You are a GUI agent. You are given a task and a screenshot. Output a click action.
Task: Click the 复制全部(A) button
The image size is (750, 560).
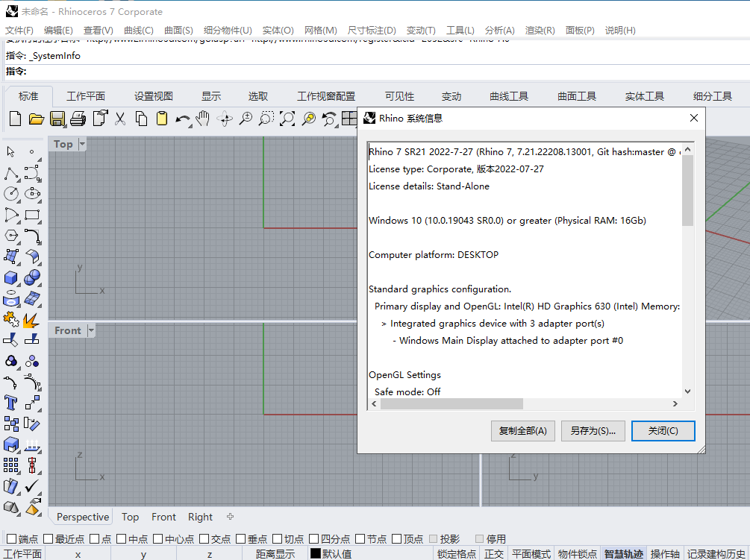tap(523, 431)
